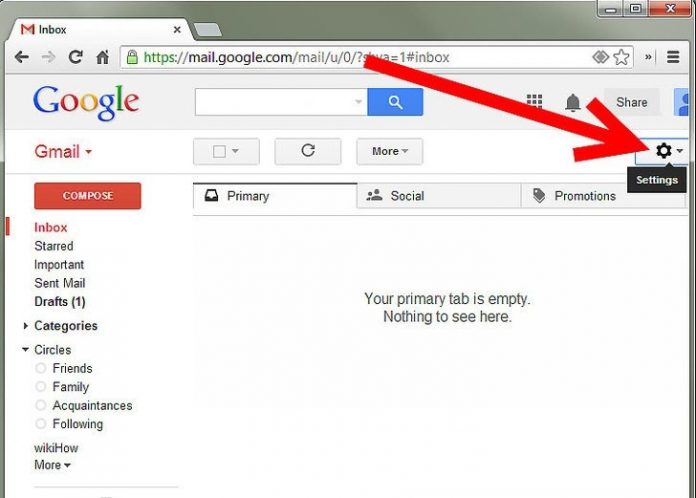
Task: Click the COMPOSE button
Action: (x=87, y=196)
